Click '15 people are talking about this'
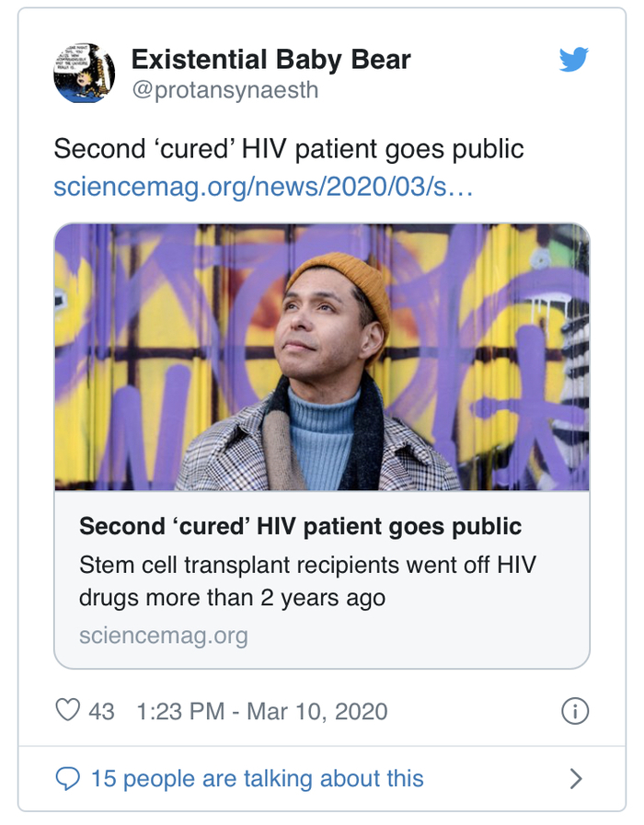 tap(257, 779)
